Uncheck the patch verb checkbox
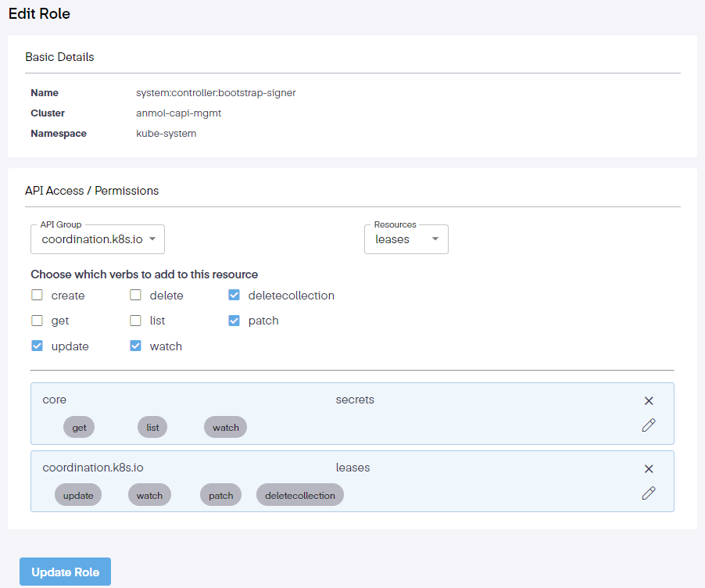The height and width of the screenshot is (588, 705). click(234, 321)
